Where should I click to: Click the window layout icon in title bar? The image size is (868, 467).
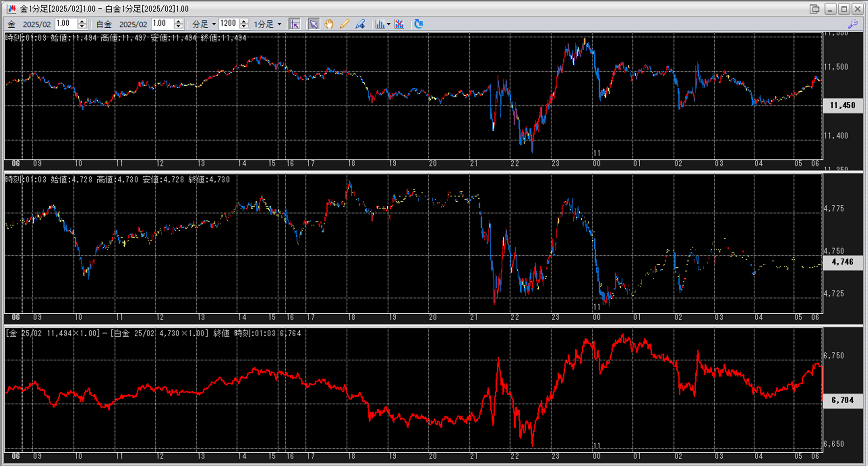[814, 9]
